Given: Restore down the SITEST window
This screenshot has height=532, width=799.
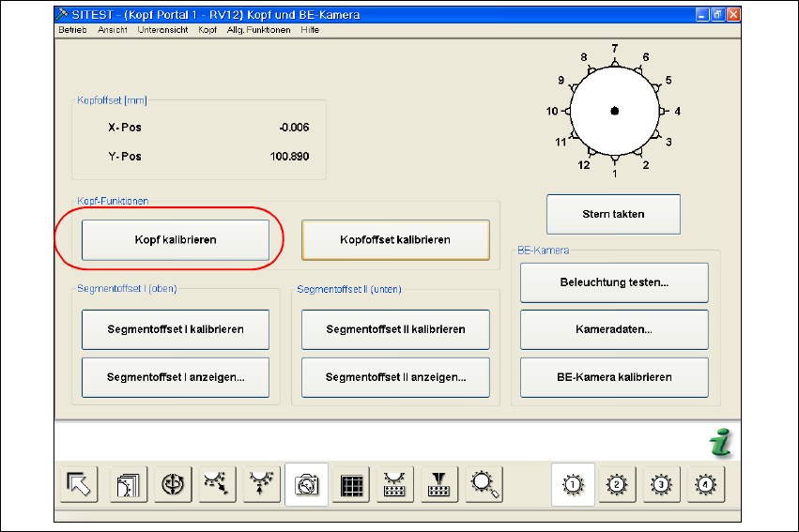Looking at the screenshot, I should coord(717,14).
